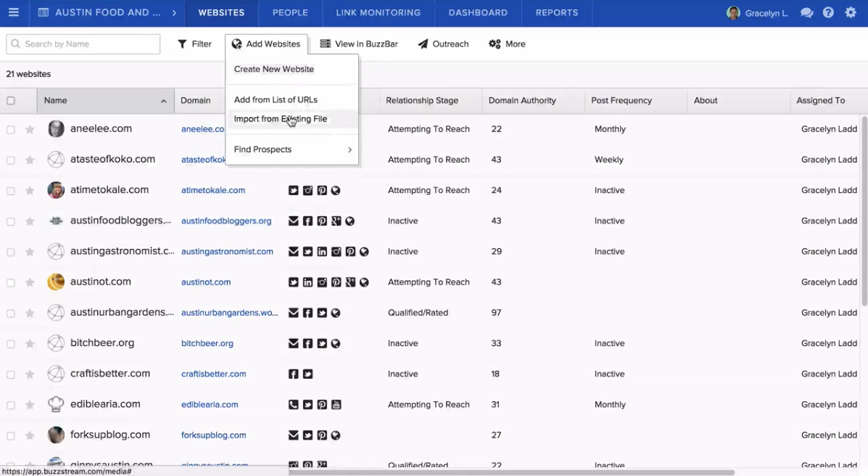Open the chat messages icon
Image resolution: width=868 pixels, height=476 pixels.
806,13
